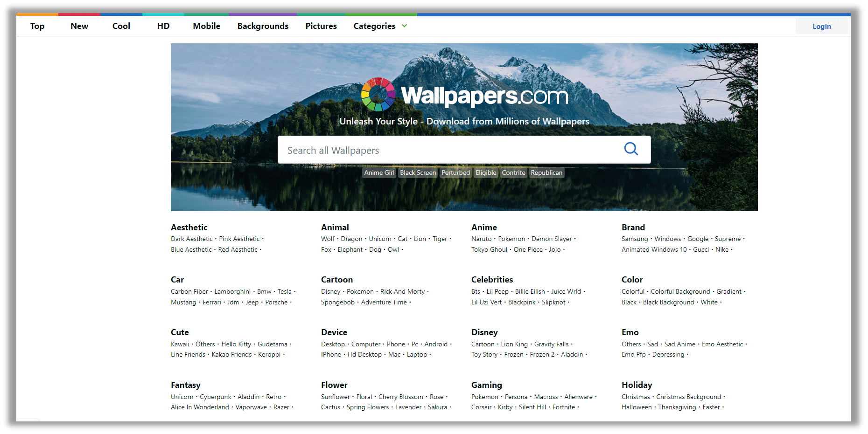Open the Juice Wrld link
Viewport: 868px width, 434px height.
tap(566, 292)
